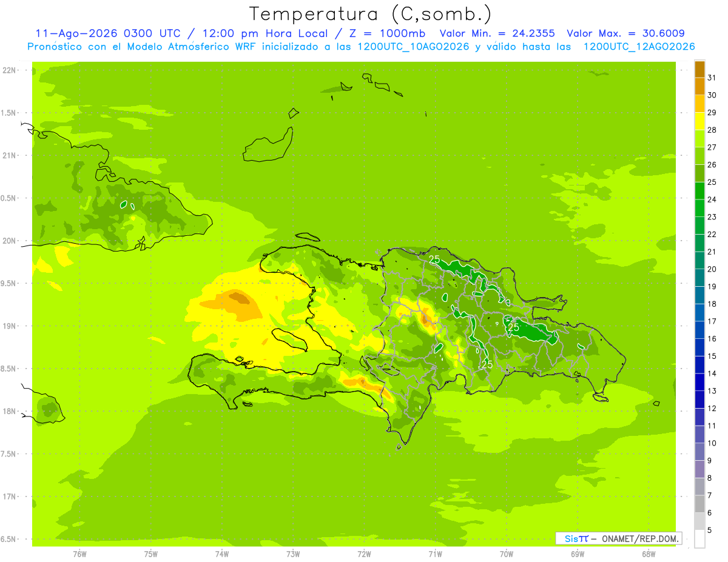Pick the green swatch between 26 and 27
728x562 pixels.
699,156
